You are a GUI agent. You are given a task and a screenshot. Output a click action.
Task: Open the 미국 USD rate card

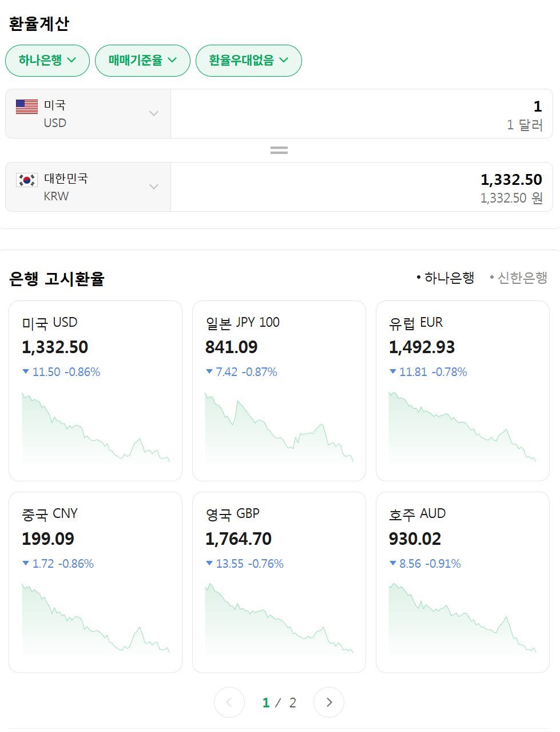point(96,391)
